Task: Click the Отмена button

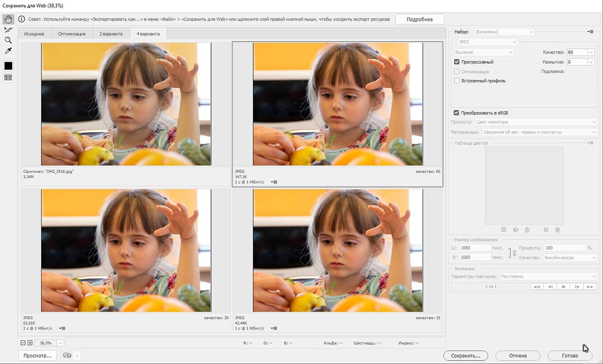Action: coord(518,355)
